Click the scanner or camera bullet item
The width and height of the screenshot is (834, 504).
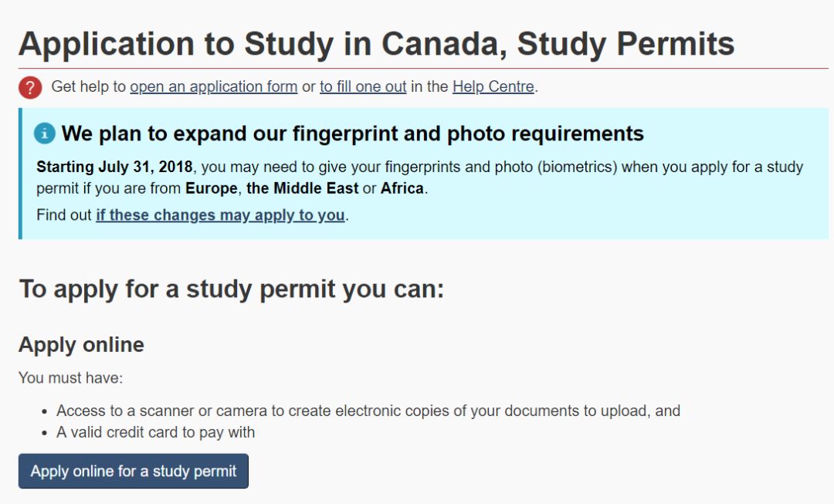[368, 411]
